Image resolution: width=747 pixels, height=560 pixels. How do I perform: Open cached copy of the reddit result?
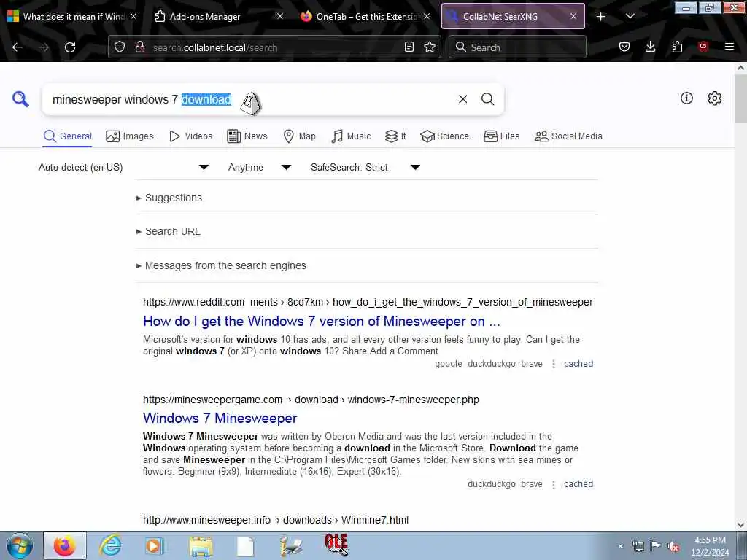[578, 364]
